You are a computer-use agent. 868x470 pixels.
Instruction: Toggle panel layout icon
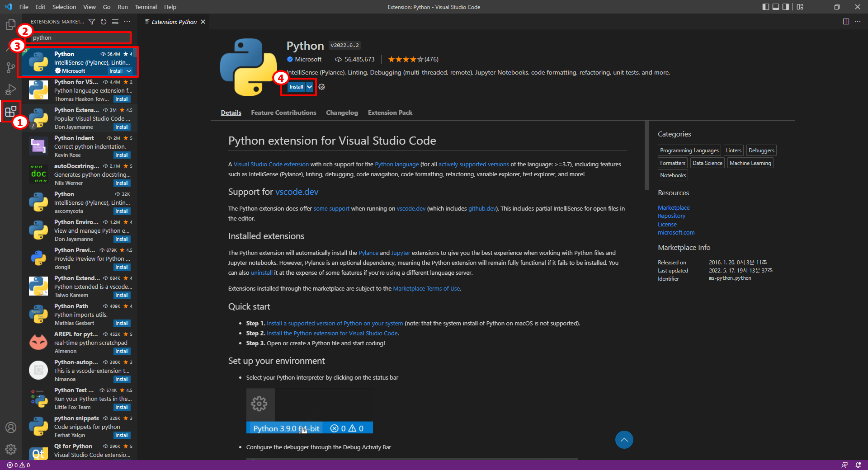coord(776,7)
